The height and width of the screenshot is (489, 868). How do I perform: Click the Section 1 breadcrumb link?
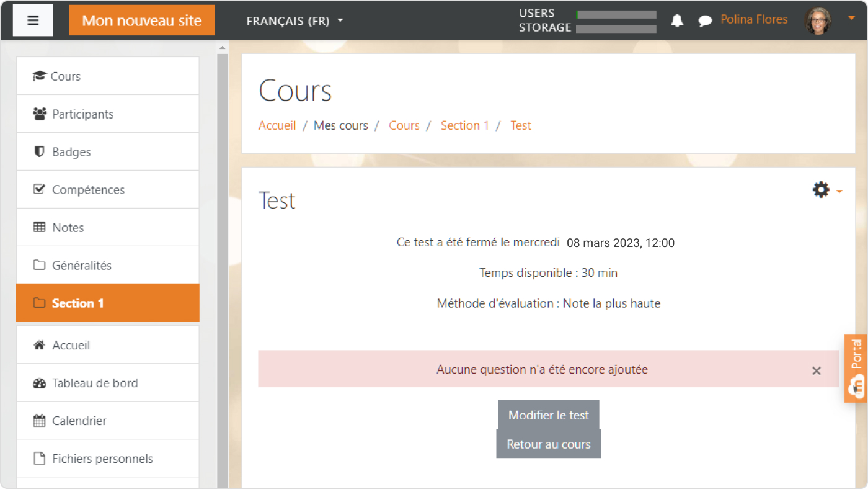tap(465, 125)
